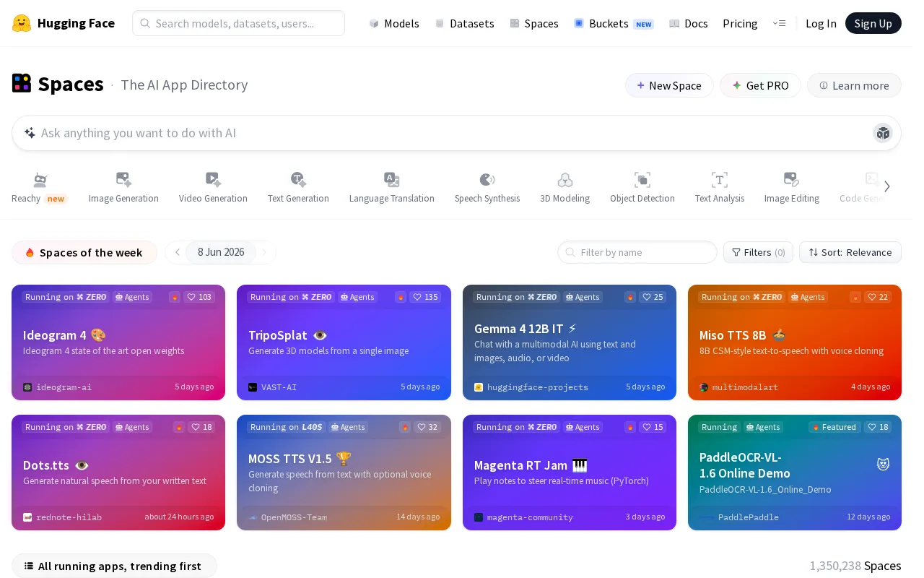The image size is (924, 578).
Task: Like the Gemma 4 12B IT space
Action: click(x=653, y=297)
